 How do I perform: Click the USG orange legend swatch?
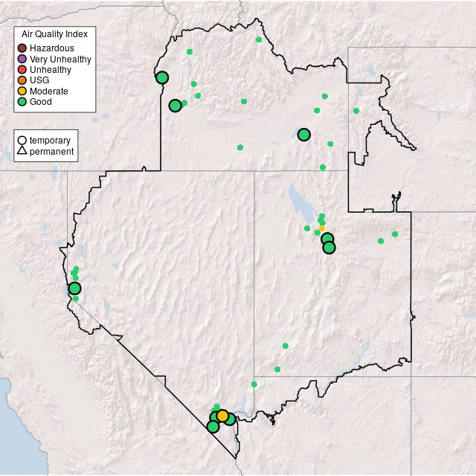click(22, 80)
